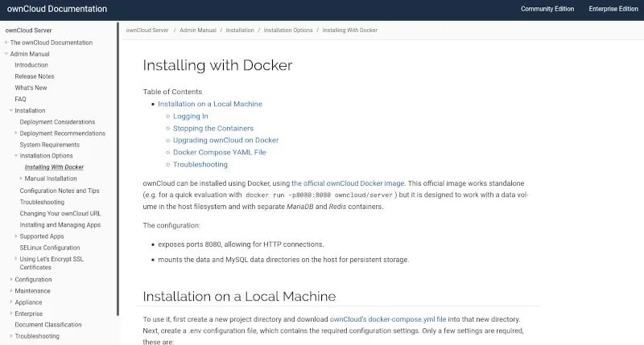This screenshot has width=644, height=345.
Task: Open Admin Manual sidebar item
Action: tap(30, 54)
